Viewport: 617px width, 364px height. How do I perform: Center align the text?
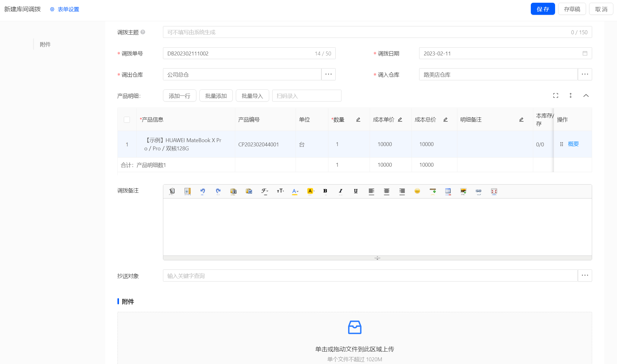387,191
